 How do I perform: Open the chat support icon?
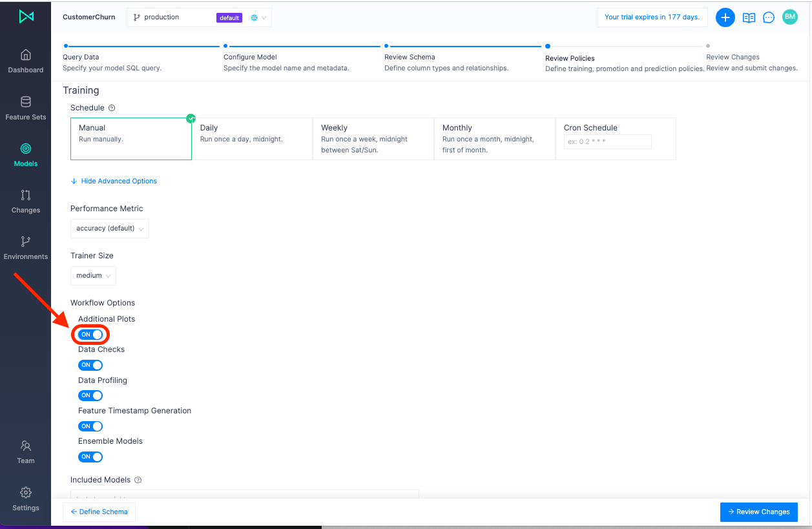(769, 17)
